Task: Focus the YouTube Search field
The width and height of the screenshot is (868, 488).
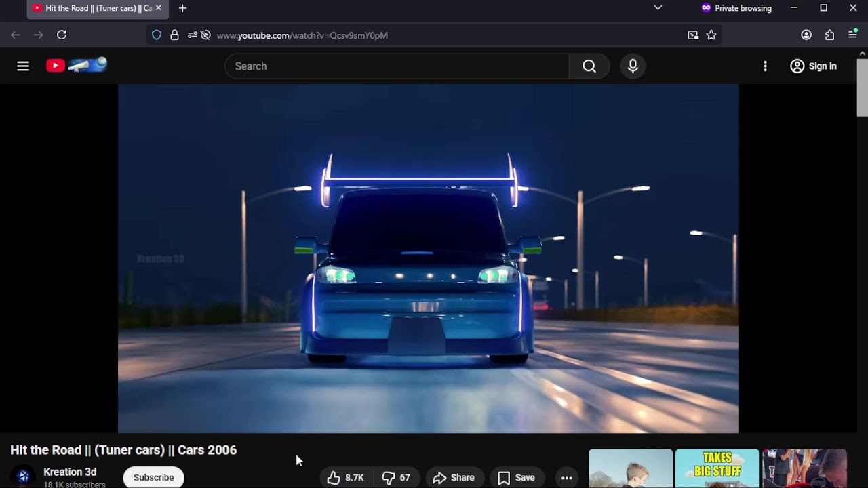Action: (x=397, y=66)
